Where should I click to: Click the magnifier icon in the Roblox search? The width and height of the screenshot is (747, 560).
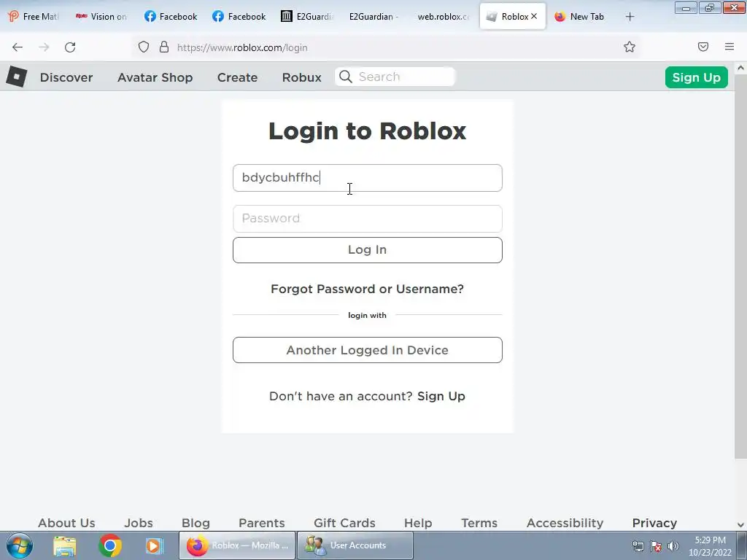point(346,77)
